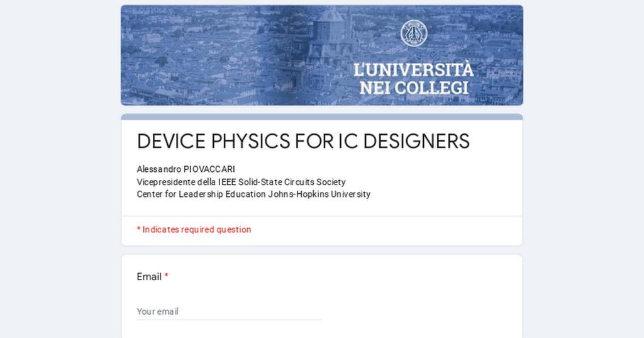Click the blue accent bar above the title
The width and height of the screenshot is (644, 338).
point(321,117)
